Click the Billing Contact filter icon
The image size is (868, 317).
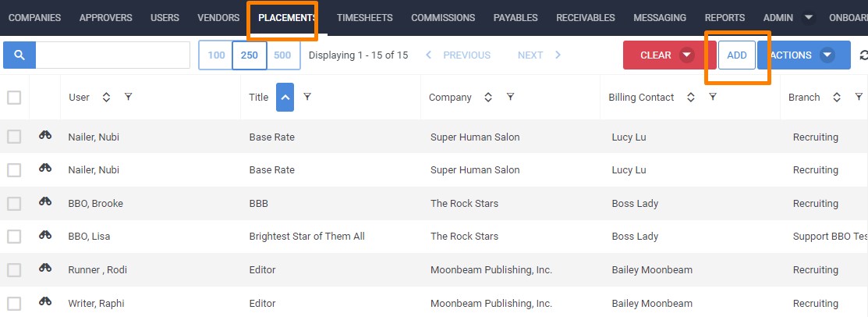pyautogui.click(x=713, y=98)
